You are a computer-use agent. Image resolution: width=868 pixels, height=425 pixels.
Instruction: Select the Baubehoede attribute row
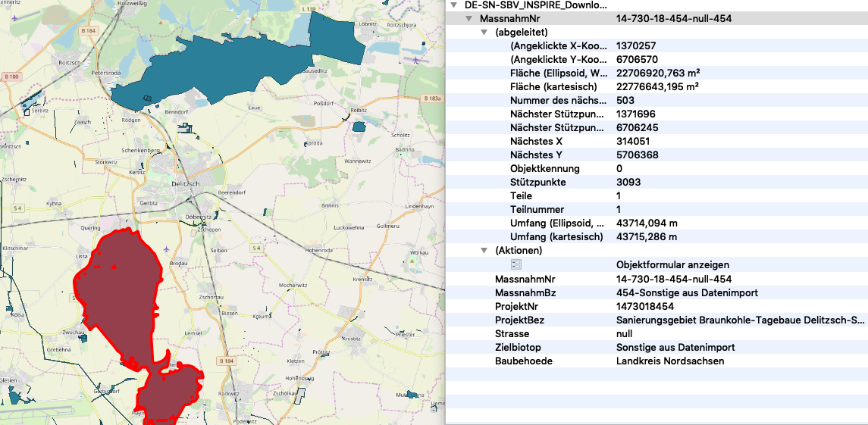[656, 361]
